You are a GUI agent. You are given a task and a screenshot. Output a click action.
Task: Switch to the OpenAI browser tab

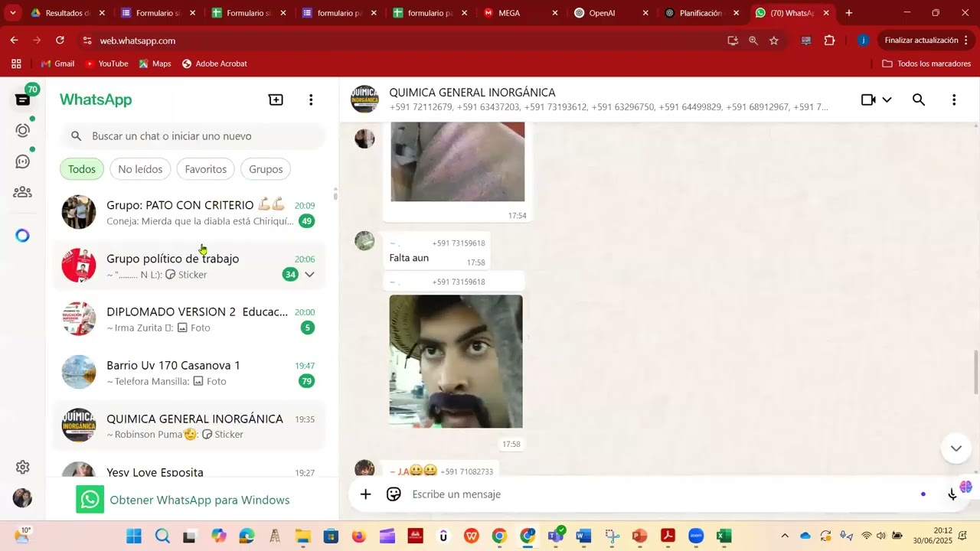610,13
